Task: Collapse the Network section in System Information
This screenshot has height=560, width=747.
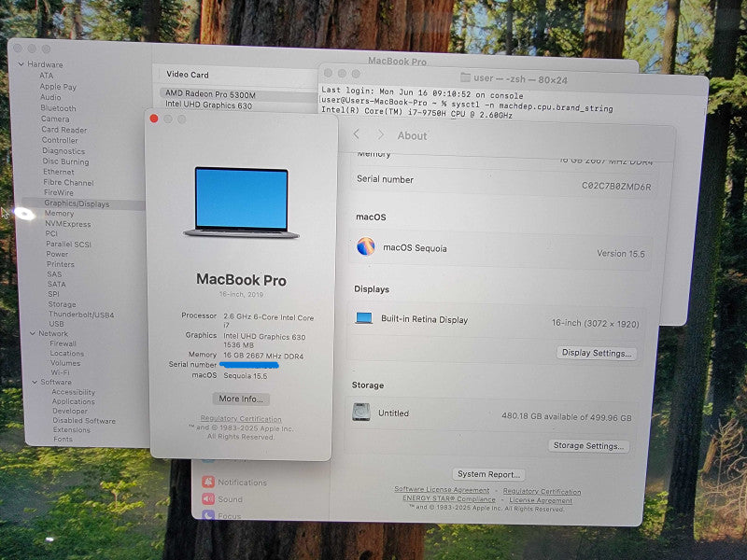Action: [33, 333]
